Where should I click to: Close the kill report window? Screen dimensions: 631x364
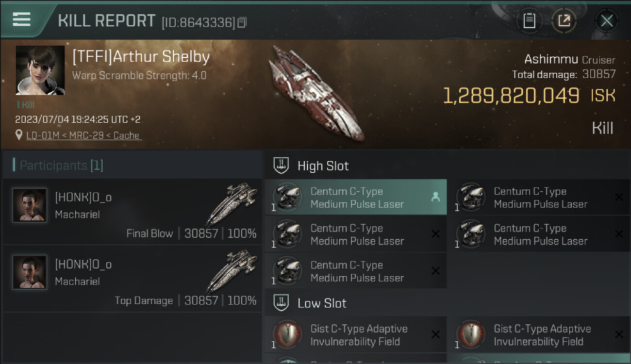[607, 21]
